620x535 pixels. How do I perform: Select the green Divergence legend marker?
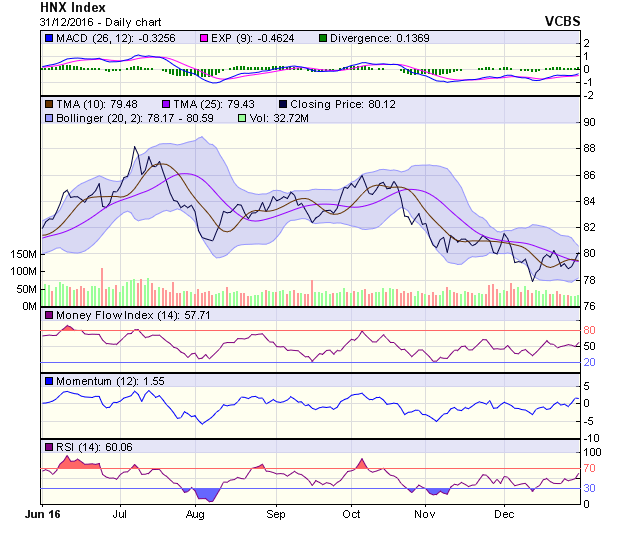pos(323,38)
